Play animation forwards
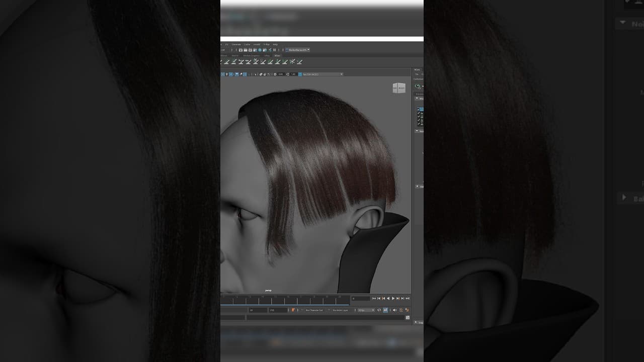644x362 pixels. [393, 299]
